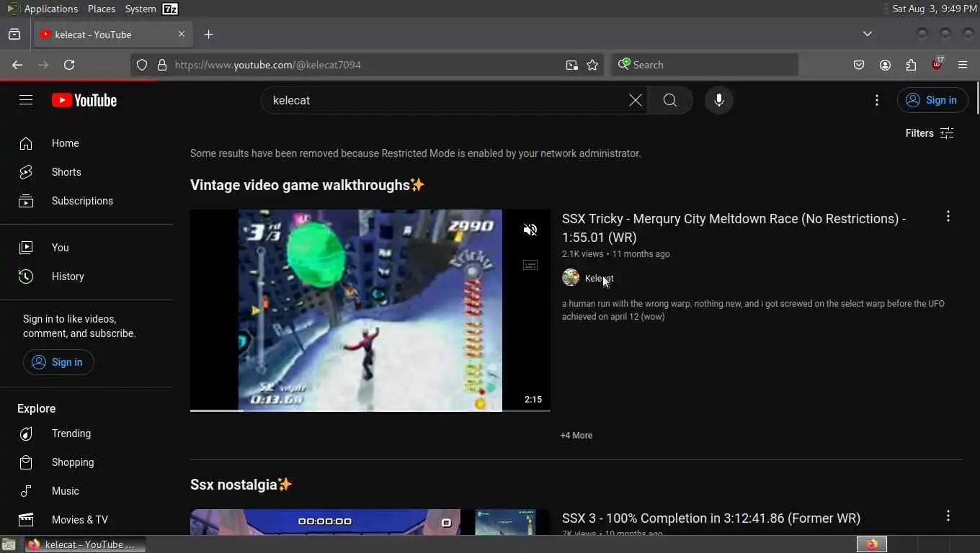Open the uBlock Origin extension icon

tap(937, 64)
